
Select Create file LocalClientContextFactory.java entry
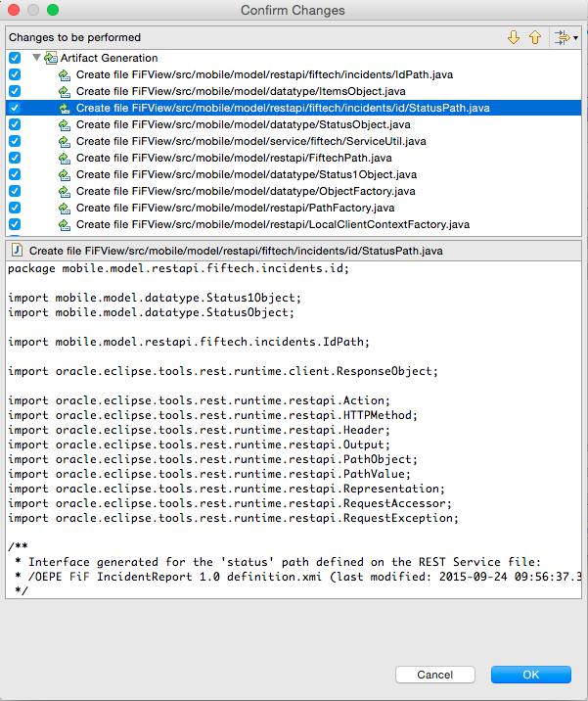[273, 224]
